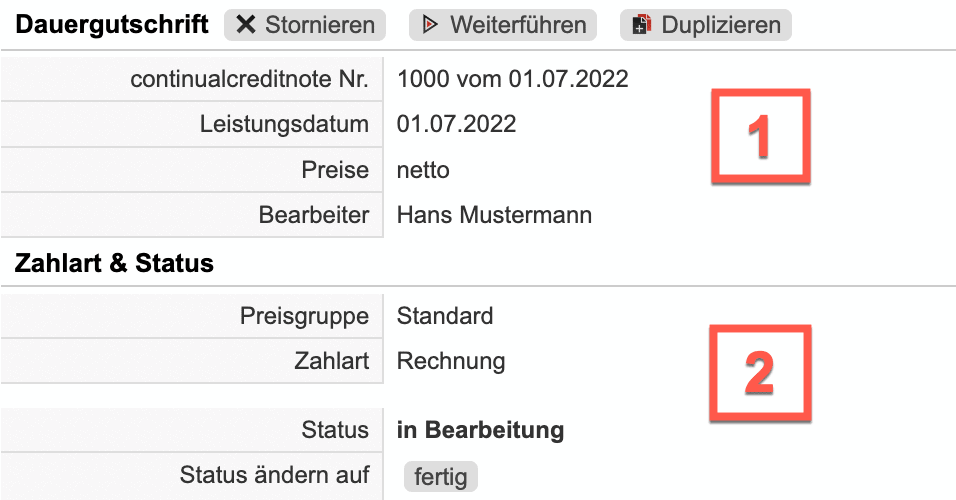Click the red annotation marker 2
This screenshot has height=500, width=956.
(x=760, y=372)
